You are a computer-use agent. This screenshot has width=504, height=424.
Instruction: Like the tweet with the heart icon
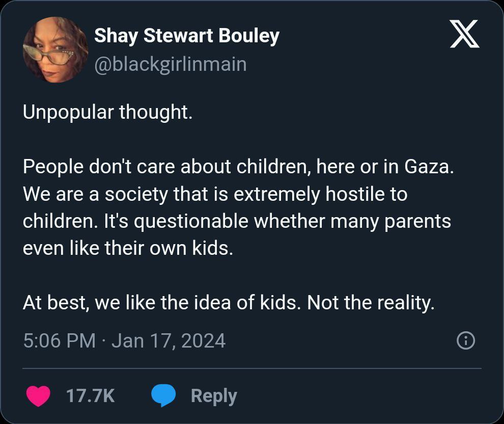38,396
